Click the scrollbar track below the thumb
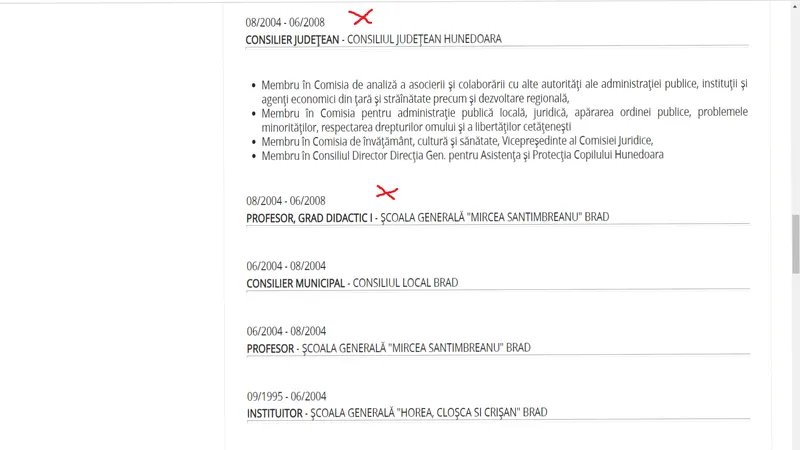This screenshot has height=450, width=800. [x=795, y=360]
